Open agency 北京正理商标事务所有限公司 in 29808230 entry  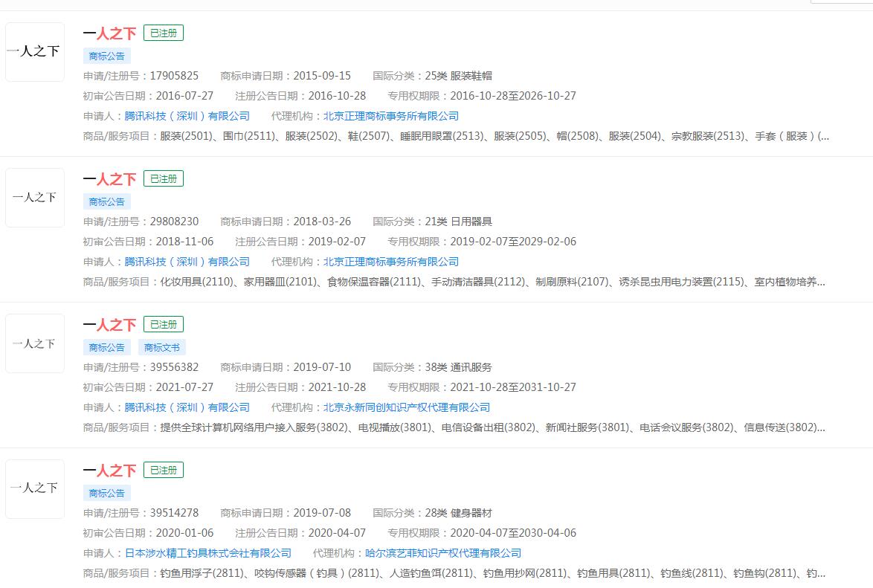pyautogui.click(x=391, y=262)
